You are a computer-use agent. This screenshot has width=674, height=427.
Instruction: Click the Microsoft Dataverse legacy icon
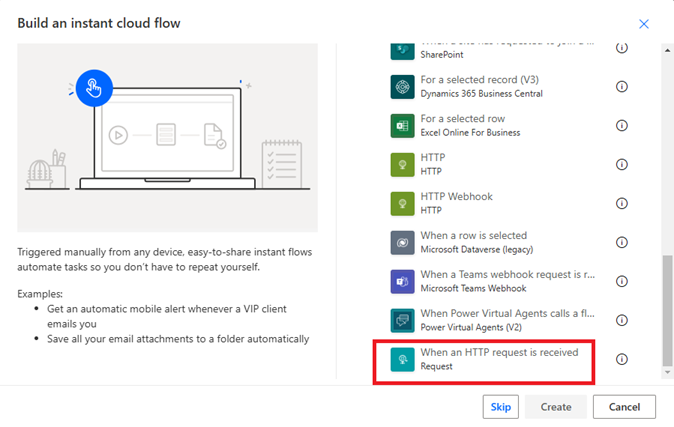(403, 242)
